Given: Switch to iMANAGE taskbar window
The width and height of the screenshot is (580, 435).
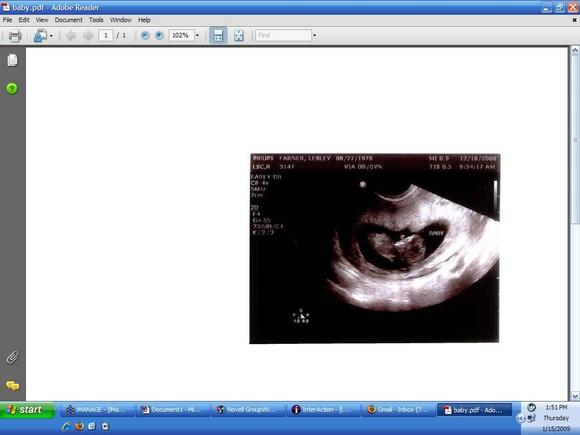Looking at the screenshot, I should pos(97,410).
